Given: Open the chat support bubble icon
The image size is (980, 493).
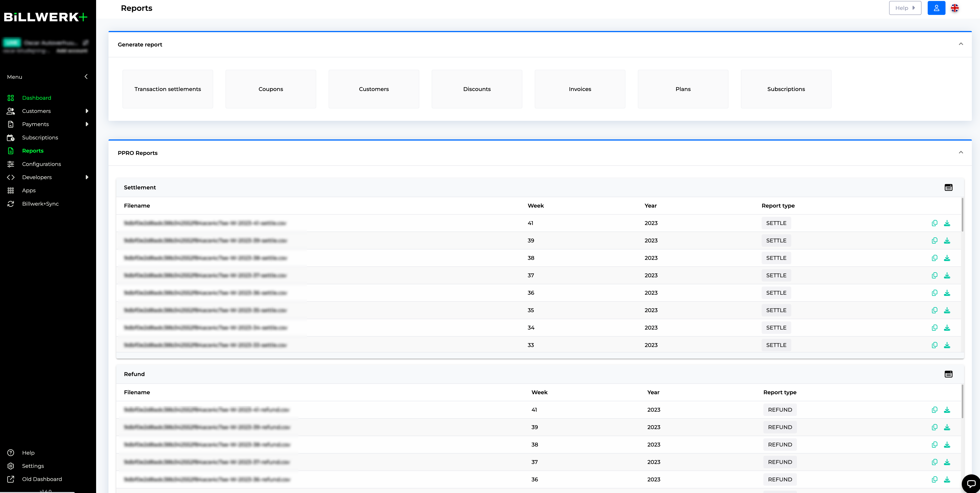Looking at the screenshot, I should point(971,484).
